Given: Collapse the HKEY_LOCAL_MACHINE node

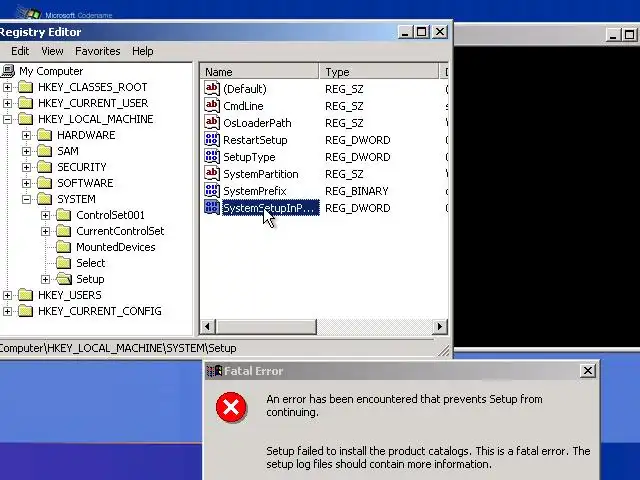Looking at the screenshot, I should click(x=7, y=119).
